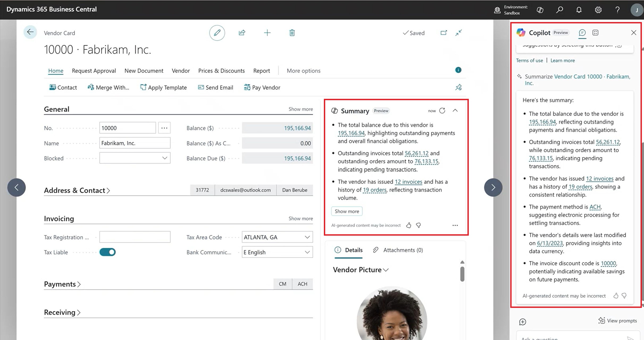Screen dimensions: 644x340
Task: Click the edit pencil icon
Action: (x=217, y=33)
